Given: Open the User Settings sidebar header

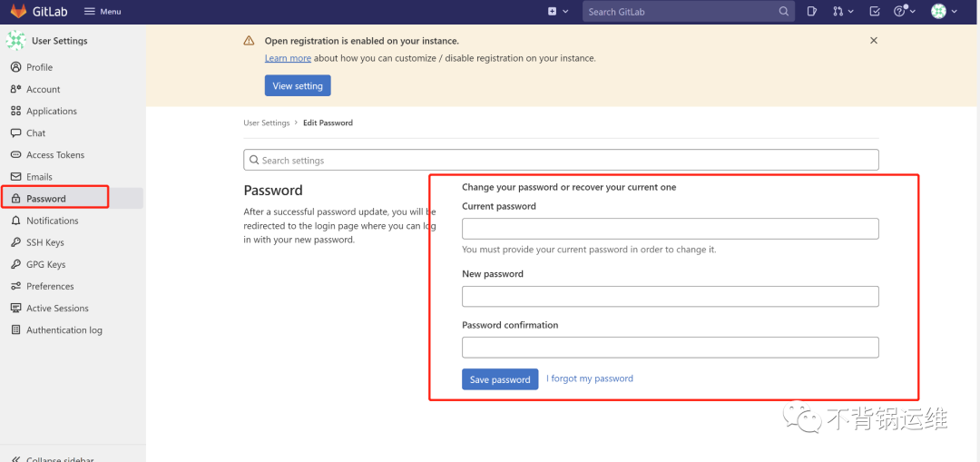Looking at the screenshot, I should tap(57, 41).
